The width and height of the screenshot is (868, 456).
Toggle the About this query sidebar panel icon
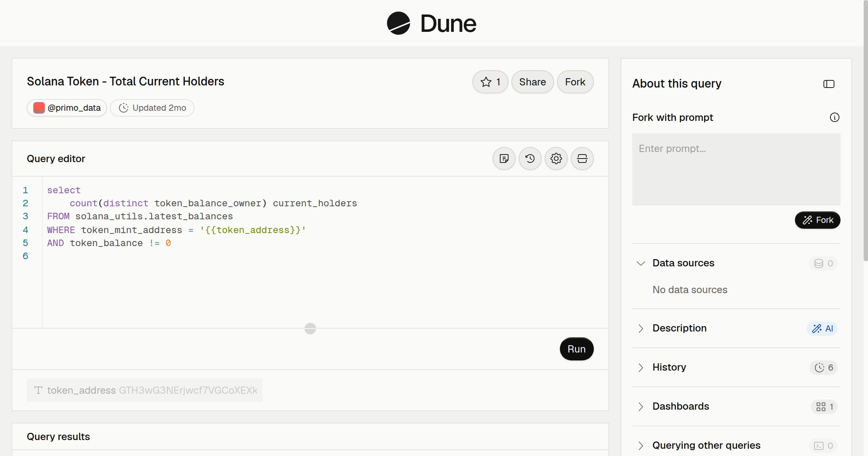point(829,84)
